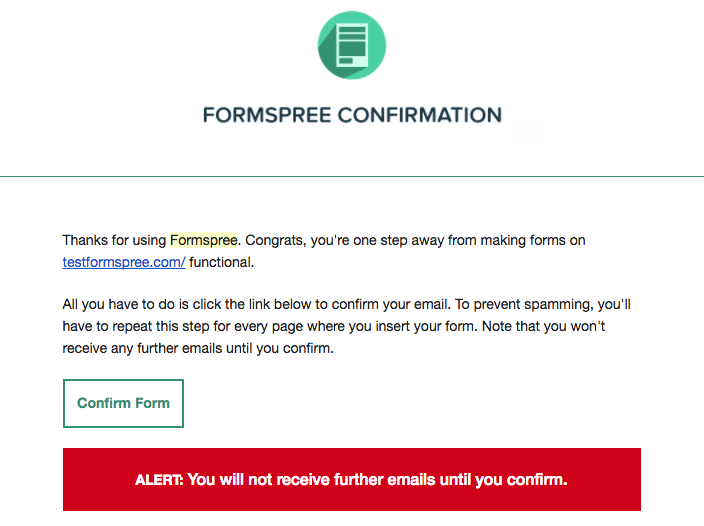Click the green Formspree logo icon

(352, 45)
